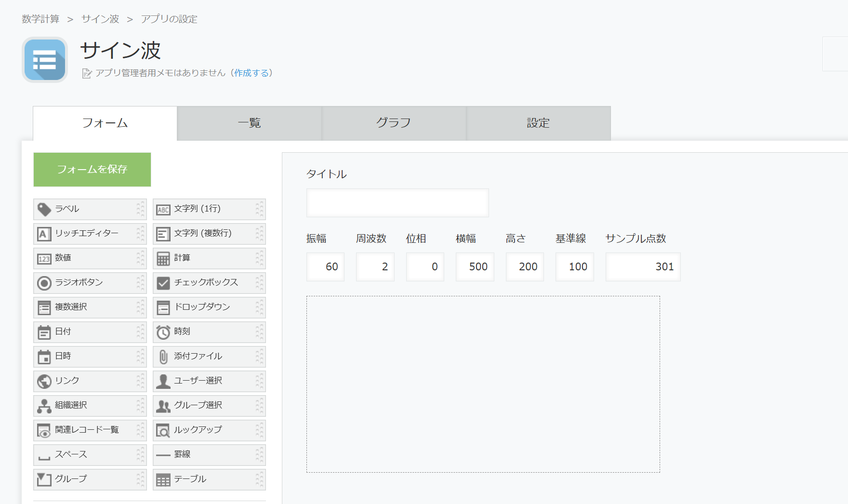Screen dimensions: 848x504
Task: Select the ユーザー選択 person icon
Action: (x=163, y=382)
